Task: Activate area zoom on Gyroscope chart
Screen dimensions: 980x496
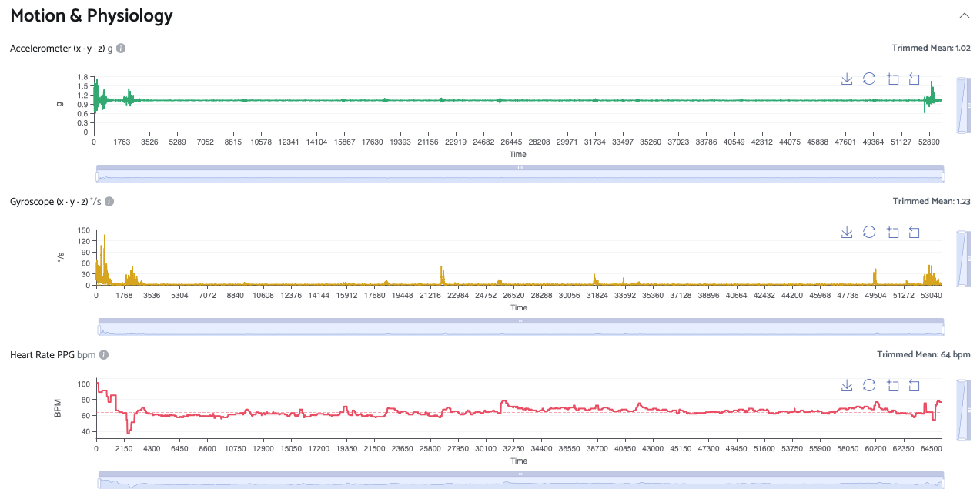Action: click(x=892, y=232)
